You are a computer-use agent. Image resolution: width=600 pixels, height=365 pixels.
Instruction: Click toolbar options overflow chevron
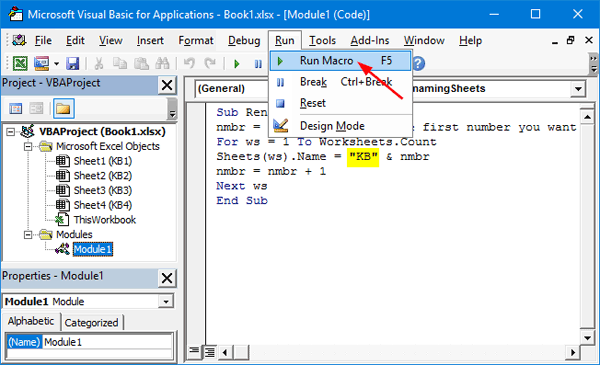[x=593, y=64]
